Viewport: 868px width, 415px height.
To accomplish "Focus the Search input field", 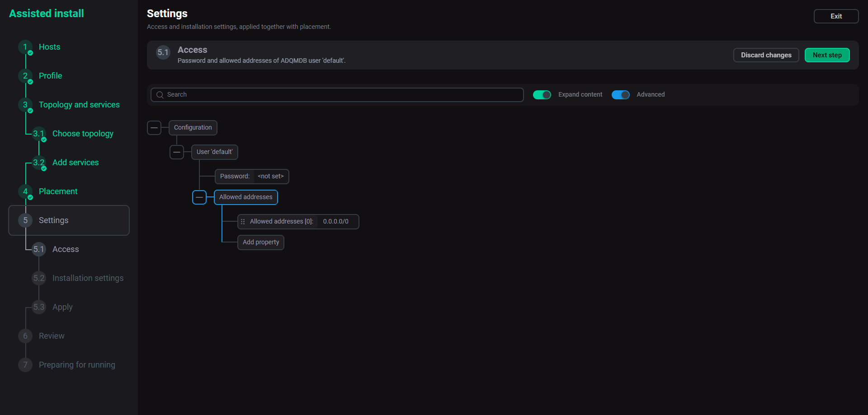I will tap(337, 95).
